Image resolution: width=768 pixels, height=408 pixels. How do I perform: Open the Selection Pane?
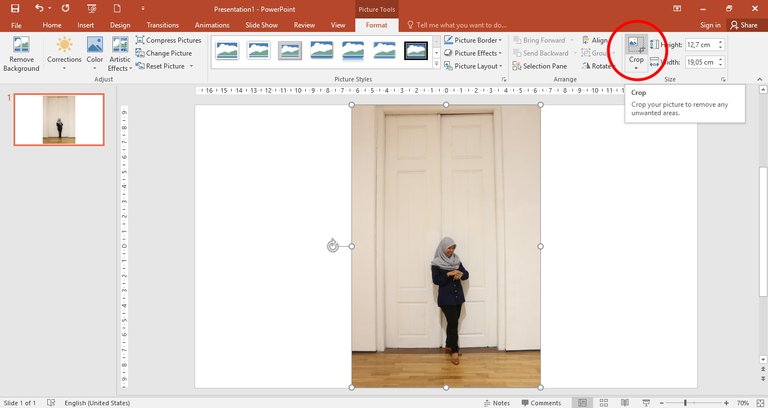tap(540, 66)
